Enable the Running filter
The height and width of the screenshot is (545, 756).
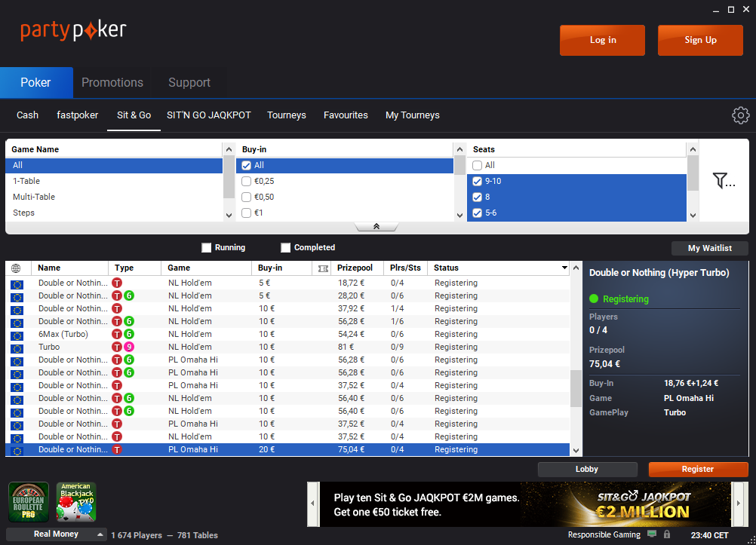[x=207, y=247]
